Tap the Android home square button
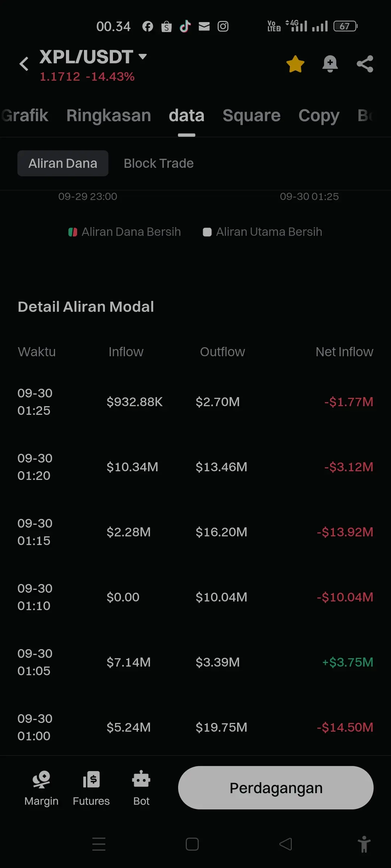The image size is (391, 868). click(192, 844)
